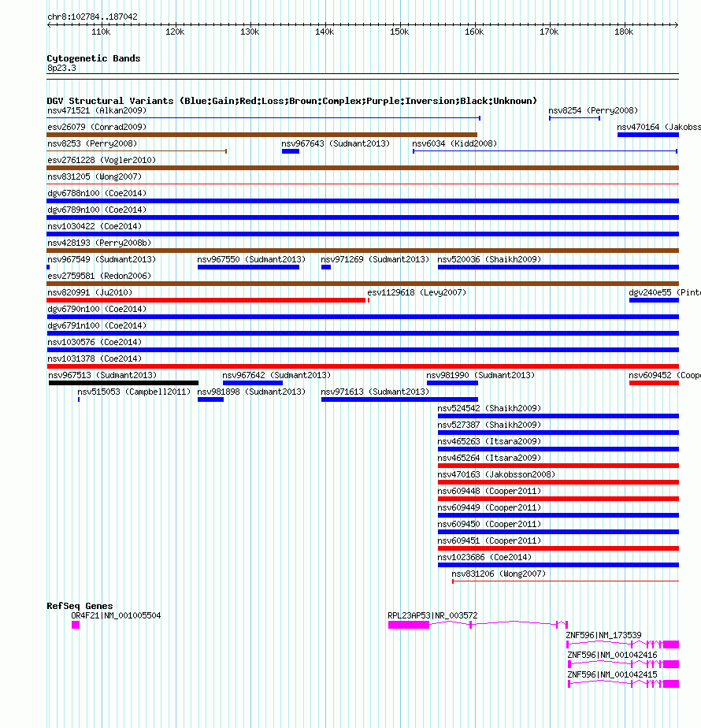The image size is (701, 728).
Task: Open nsv6034 (Kidd2008) variant label
Action: (454, 143)
